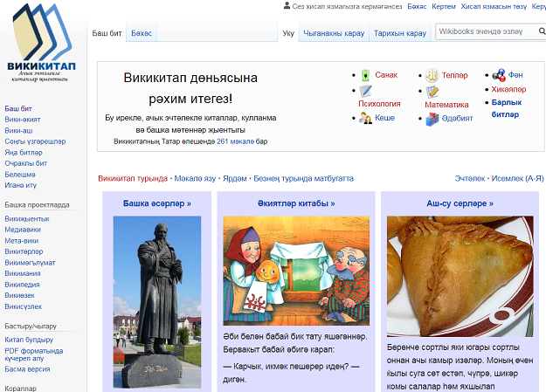Viewport: 546px width, 392px height.
Task: Open Безнең турыда матбугатта link
Action: point(303,179)
